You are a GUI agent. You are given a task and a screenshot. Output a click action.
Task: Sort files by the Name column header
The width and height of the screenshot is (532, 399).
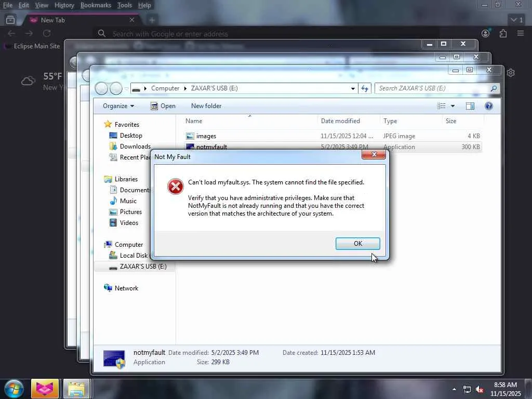(194, 121)
